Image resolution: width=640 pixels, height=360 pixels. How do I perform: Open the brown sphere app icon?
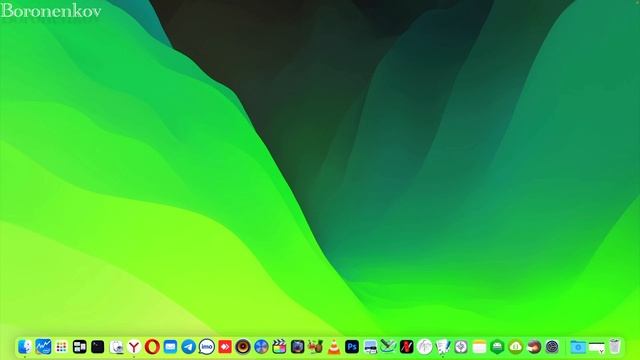point(533,347)
